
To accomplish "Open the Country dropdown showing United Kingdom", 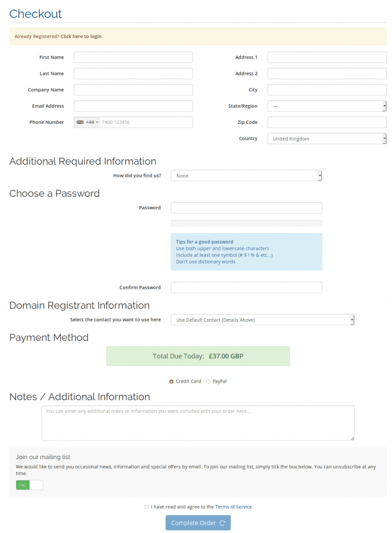I will point(326,138).
